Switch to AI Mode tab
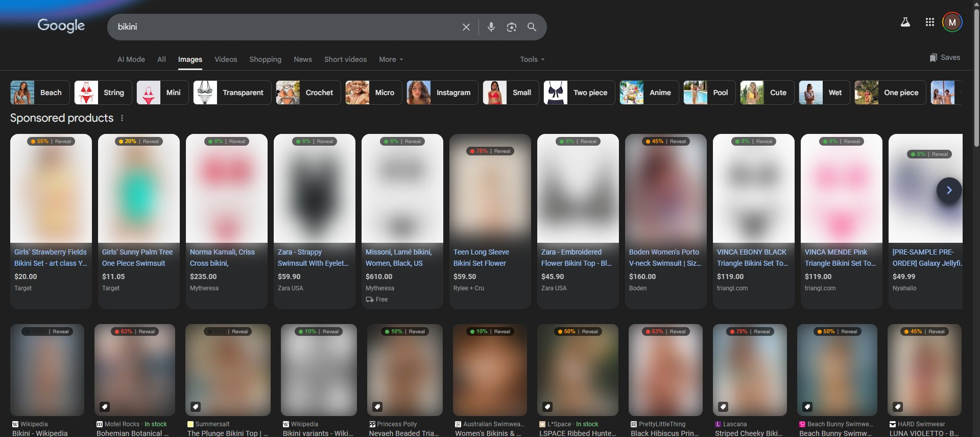980x437 pixels. 131,59
